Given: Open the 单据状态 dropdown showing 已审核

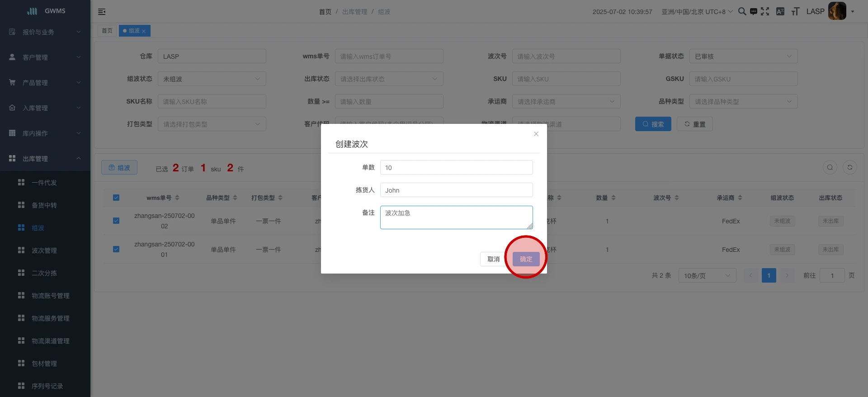Looking at the screenshot, I should tap(743, 57).
